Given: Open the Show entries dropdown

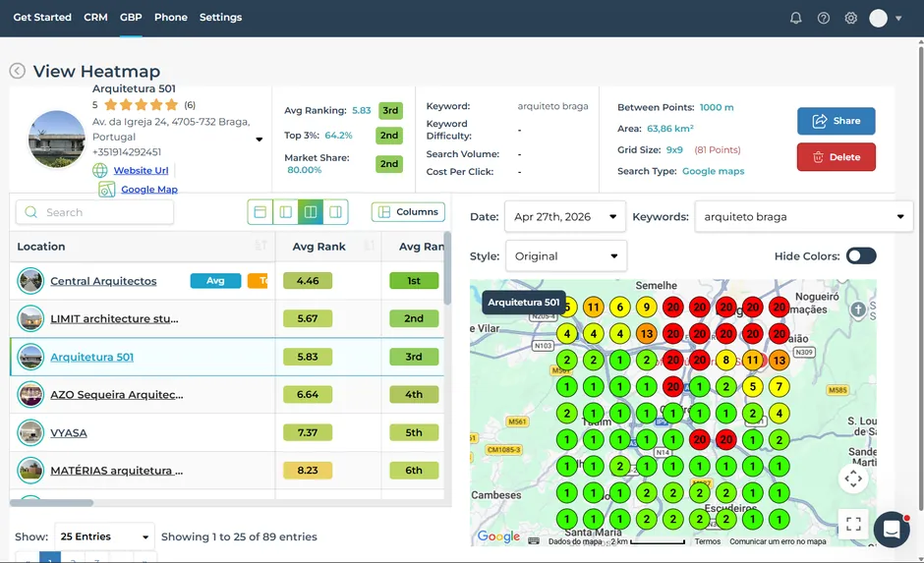Looking at the screenshot, I should tap(104, 536).
